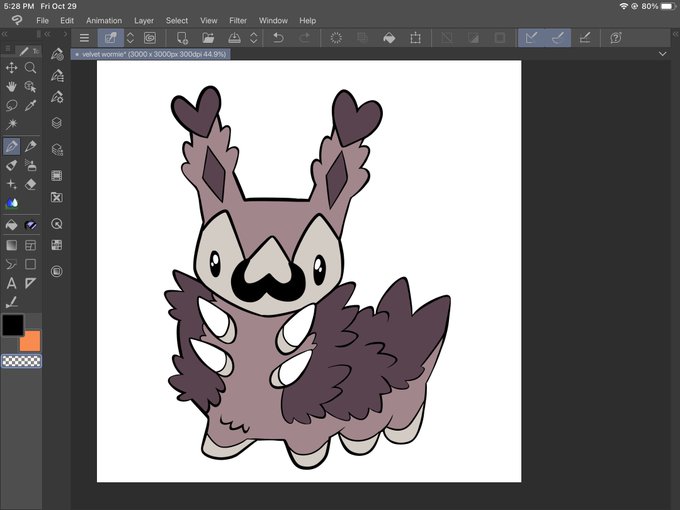Toggle Snap to Special Ruler
Viewport: 680px width, 510px height.
coord(557,38)
